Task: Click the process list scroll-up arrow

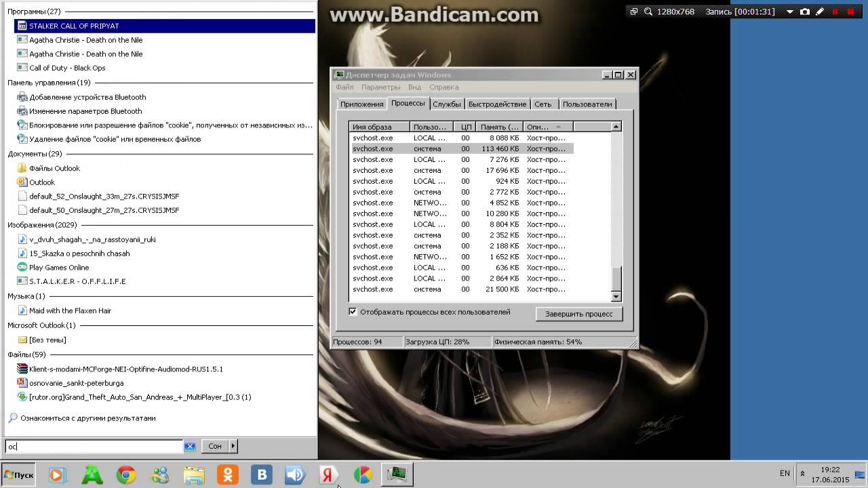Action: coord(616,127)
